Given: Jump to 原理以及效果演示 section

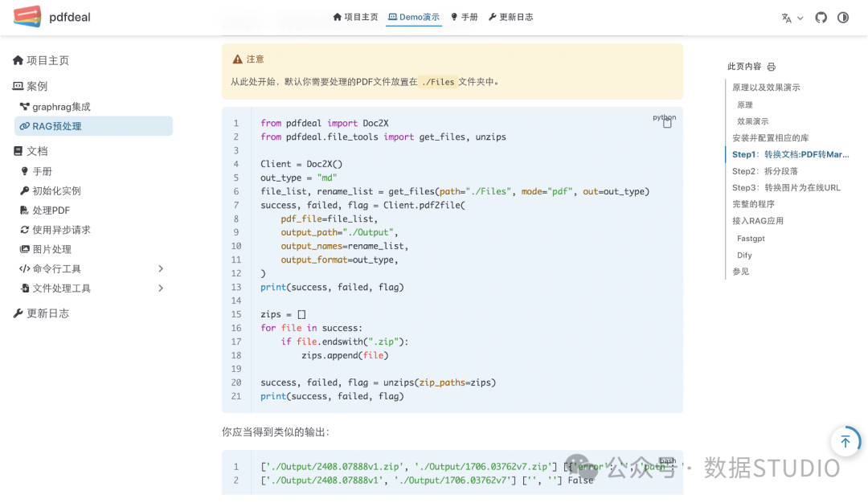Looking at the screenshot, I should [766, 88].
